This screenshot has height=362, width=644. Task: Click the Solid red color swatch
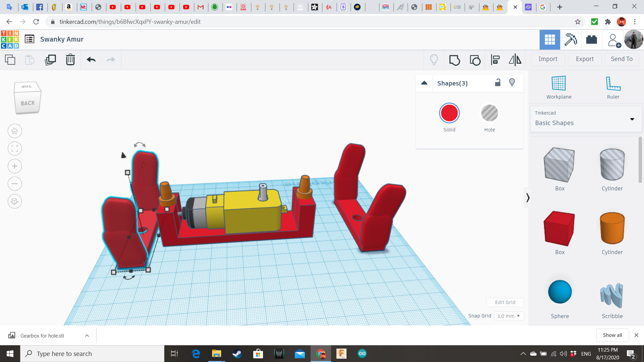click(x=449, y=113)
